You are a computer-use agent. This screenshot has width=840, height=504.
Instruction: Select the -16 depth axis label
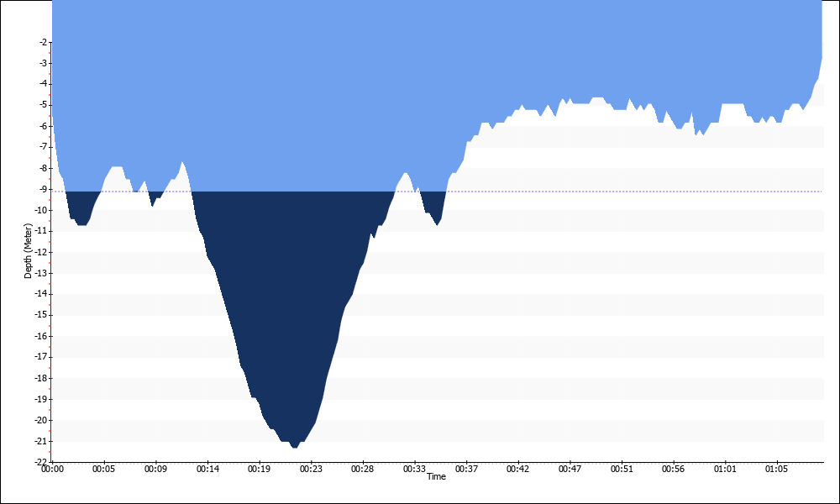pyautogui.click(x=41, y=336)
